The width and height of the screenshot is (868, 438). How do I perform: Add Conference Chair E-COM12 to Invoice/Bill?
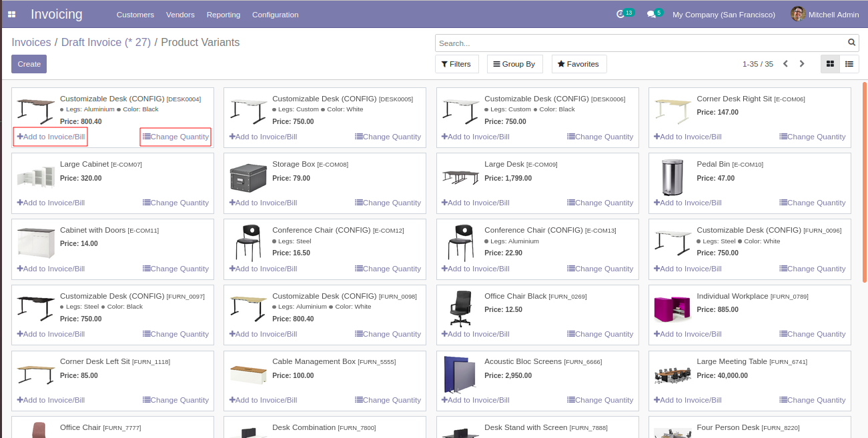[x=263, y=269]
